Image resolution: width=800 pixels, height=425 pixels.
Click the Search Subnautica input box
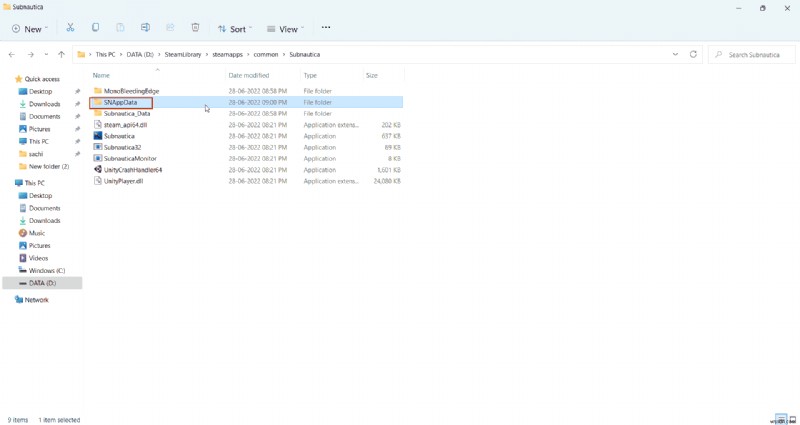755,54
